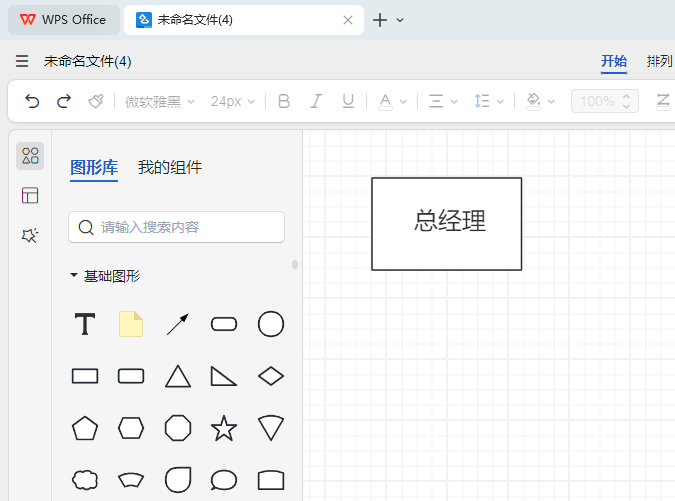Close the 未命名文件(4) document tab

click(348, 20)
